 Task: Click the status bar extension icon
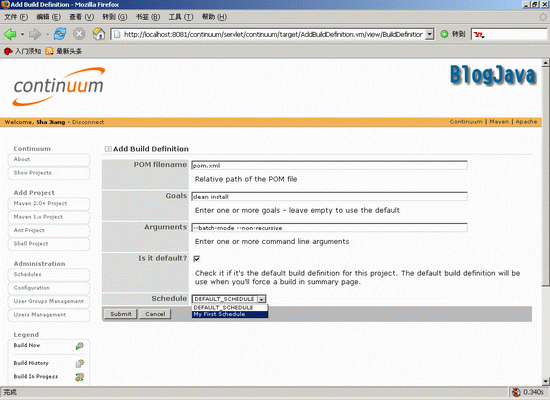tap(516, 392)
